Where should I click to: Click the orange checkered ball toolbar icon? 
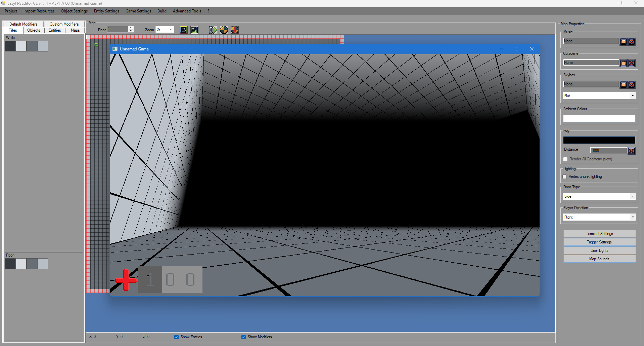coord(224,30)
